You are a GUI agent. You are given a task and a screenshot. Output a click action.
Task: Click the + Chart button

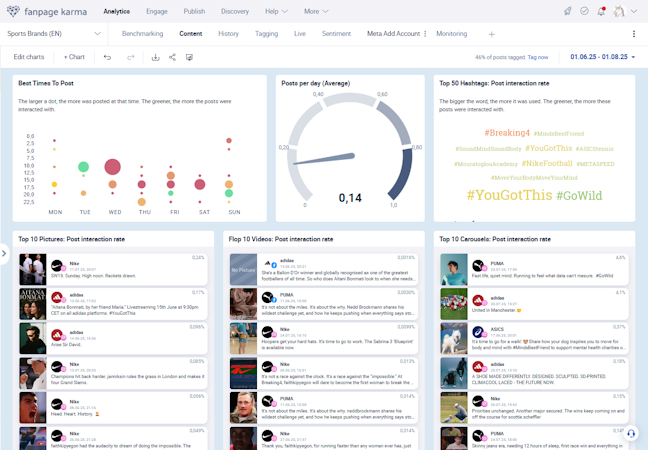pos(74,57)
